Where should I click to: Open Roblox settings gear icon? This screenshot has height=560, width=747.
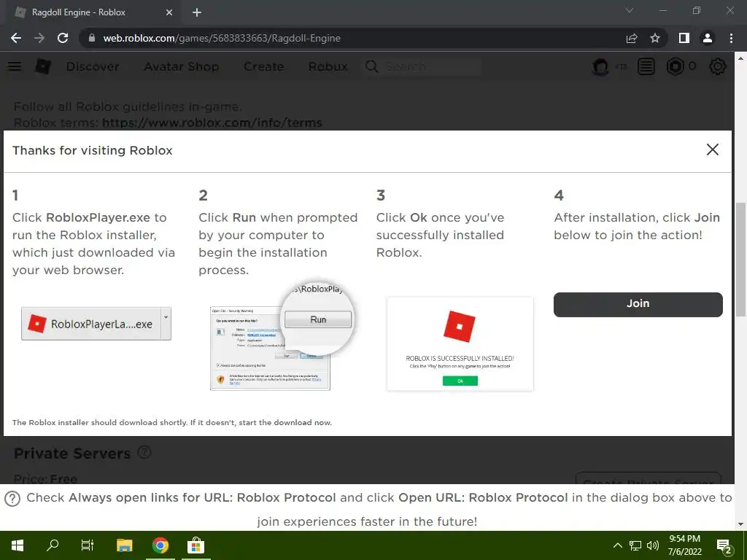(x=718, y=66)
